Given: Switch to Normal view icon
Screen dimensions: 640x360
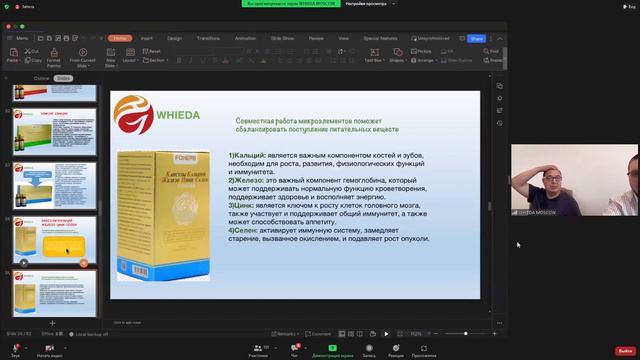Looking at the screenshot, I should (342, 334).
